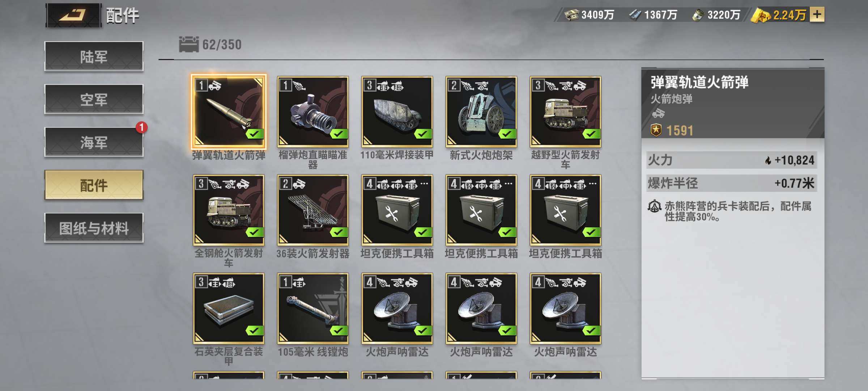Click the 3409万 cash currency display
This screenshot has width=868, height=391.
click(589, 15)
